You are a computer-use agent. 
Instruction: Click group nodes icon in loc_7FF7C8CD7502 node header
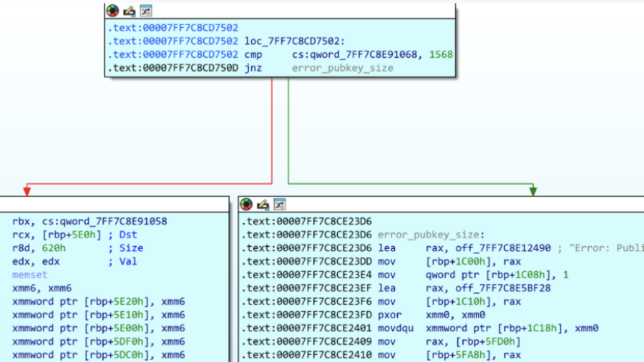click(146, 11)
